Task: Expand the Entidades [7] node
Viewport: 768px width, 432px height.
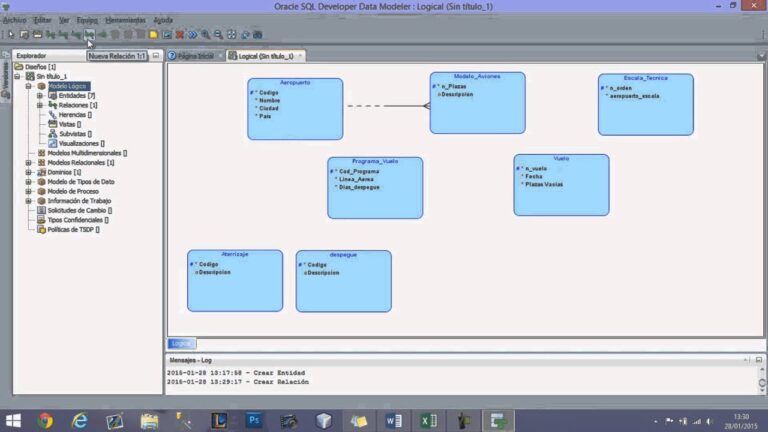Action: pos(40,96)
